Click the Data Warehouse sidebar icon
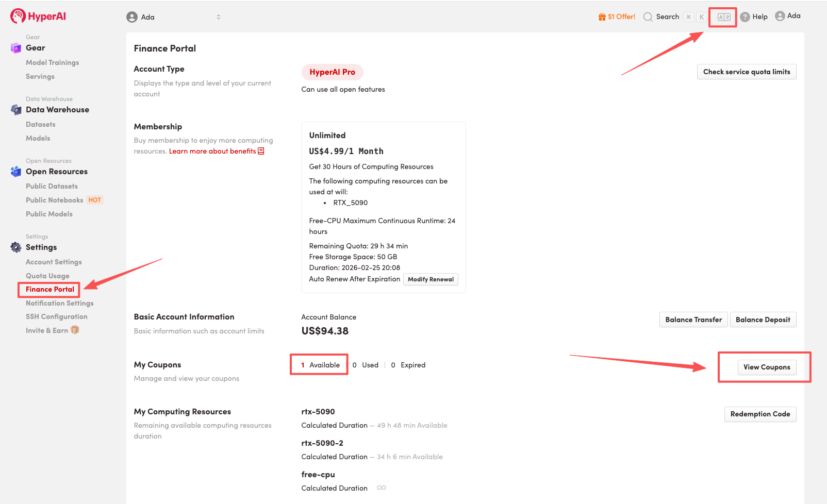The height and width of the screenshot is (504, 827). pos(16,110)
